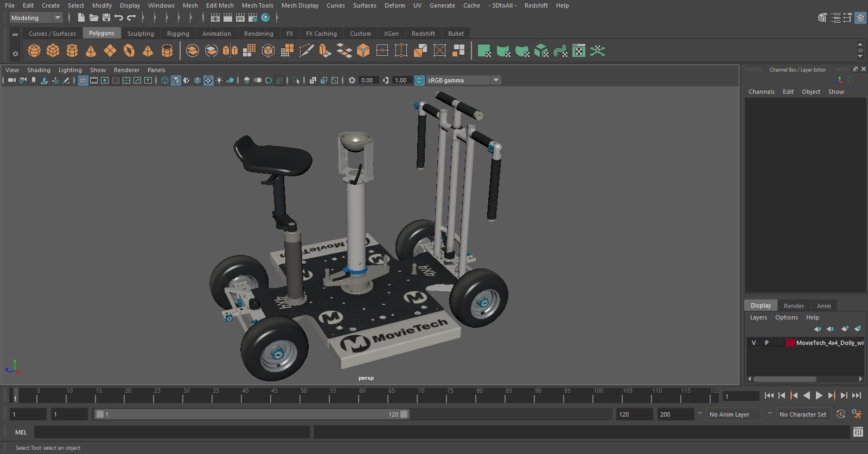This screenshot has width=868, height=454.
Task: Play the animation forwards
Action: [x=819, y=395]
